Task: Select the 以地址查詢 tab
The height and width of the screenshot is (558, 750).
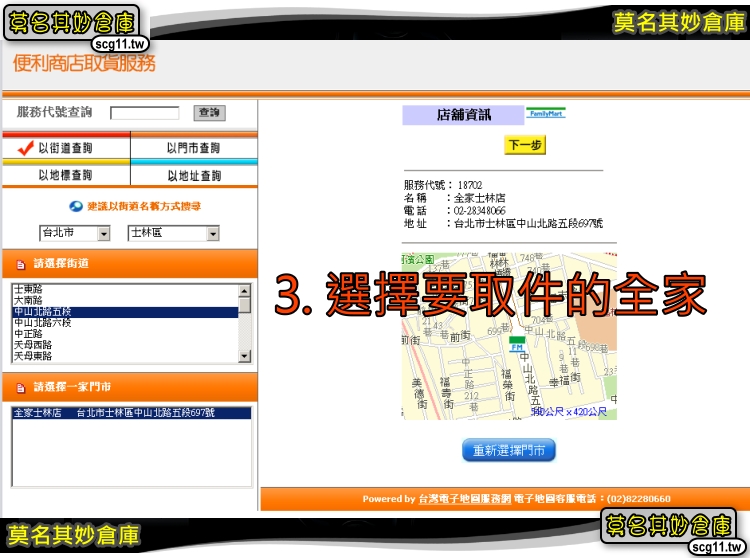Action: click(194, 175)
